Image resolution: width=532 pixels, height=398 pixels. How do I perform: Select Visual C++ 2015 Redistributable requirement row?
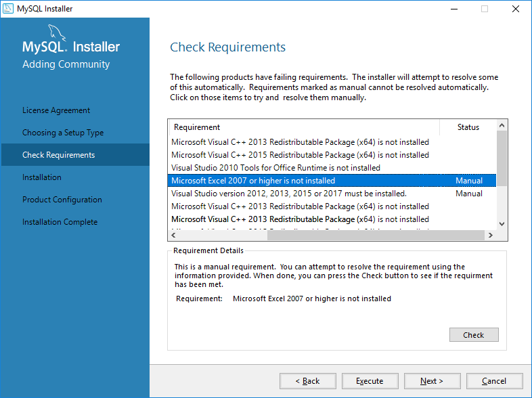click(x=332, y=155)
